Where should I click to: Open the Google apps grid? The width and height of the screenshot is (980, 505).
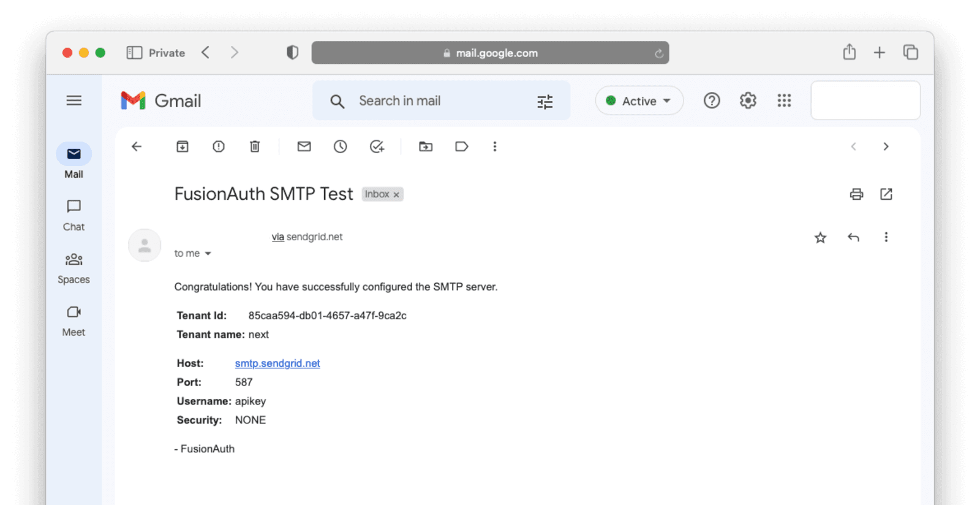tap(784, 101)
